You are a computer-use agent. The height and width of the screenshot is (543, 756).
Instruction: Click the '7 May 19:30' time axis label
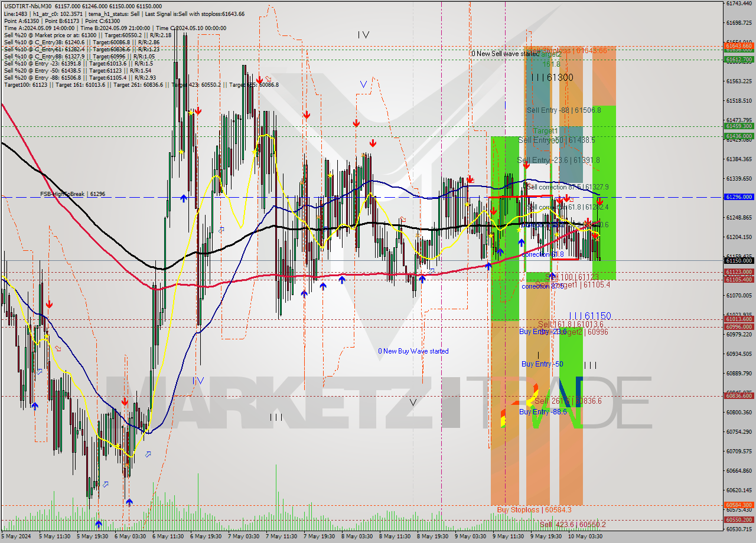click(320, 537)
